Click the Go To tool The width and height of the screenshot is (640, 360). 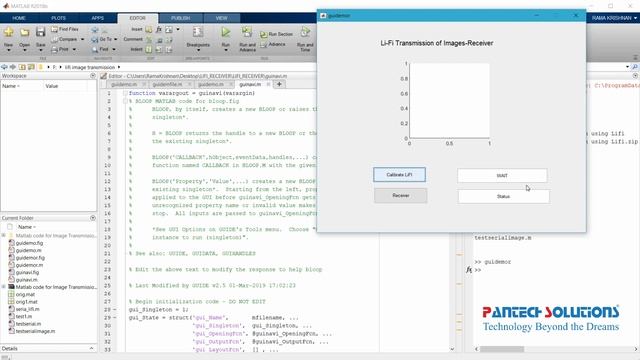102,39
